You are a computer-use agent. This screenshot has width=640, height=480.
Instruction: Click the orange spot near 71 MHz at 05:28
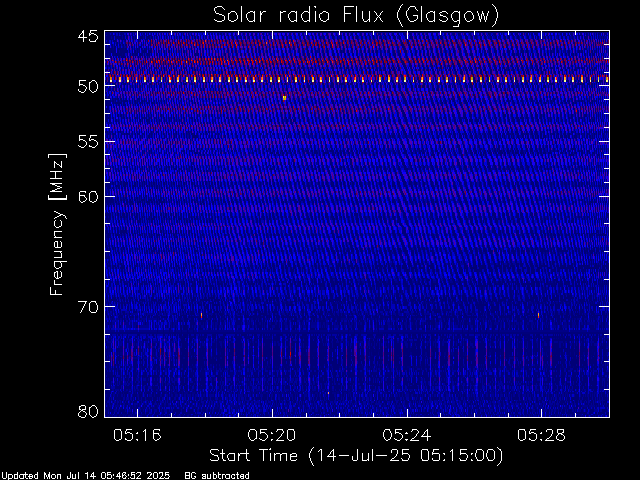tap(538, 315)
